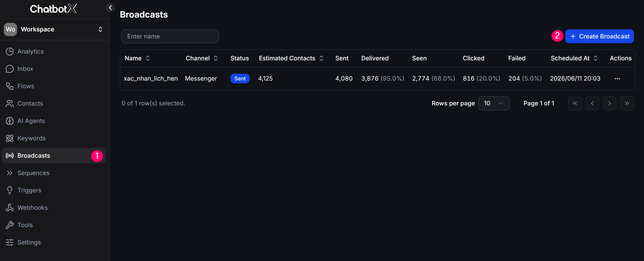Sort by Scheduled At column

click(x=574, y=58)
